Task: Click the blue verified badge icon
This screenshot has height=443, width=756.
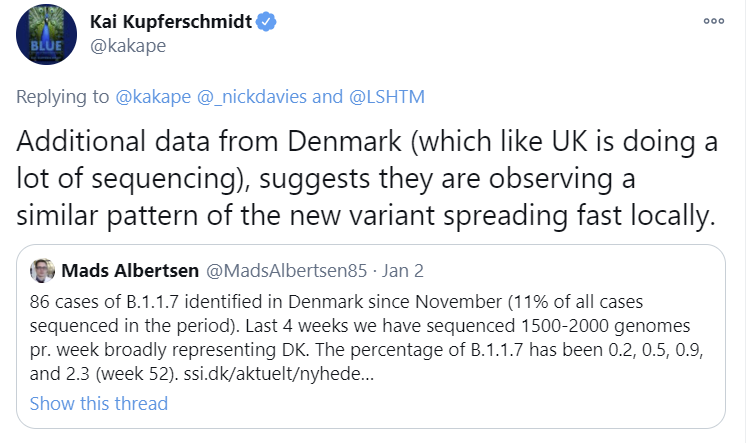Action: [267, 22]
